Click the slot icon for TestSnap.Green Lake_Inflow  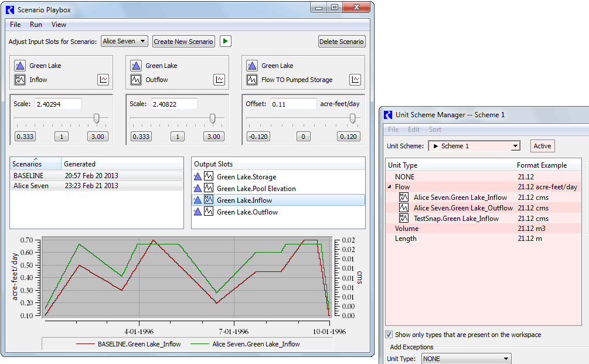[404, 218]
